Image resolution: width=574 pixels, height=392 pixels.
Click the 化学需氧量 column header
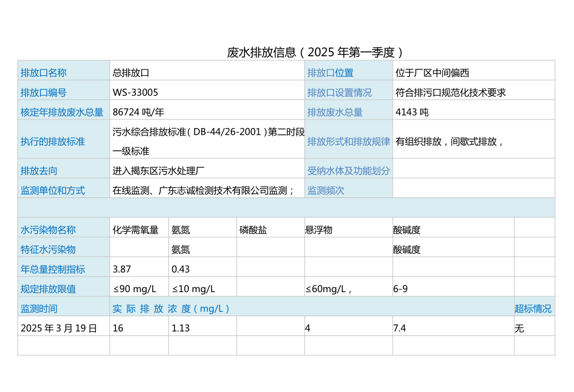(x=135, y=230)
